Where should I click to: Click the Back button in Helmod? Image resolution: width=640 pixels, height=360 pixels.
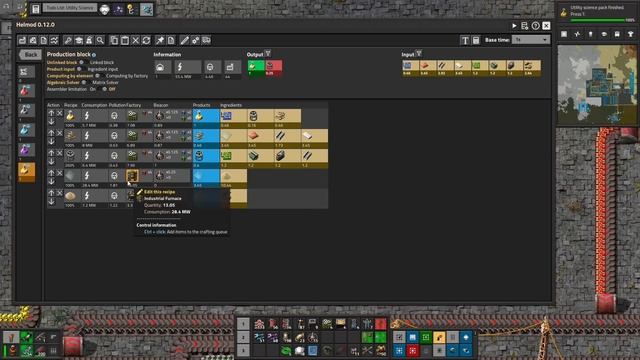click(x=30, y=55)
